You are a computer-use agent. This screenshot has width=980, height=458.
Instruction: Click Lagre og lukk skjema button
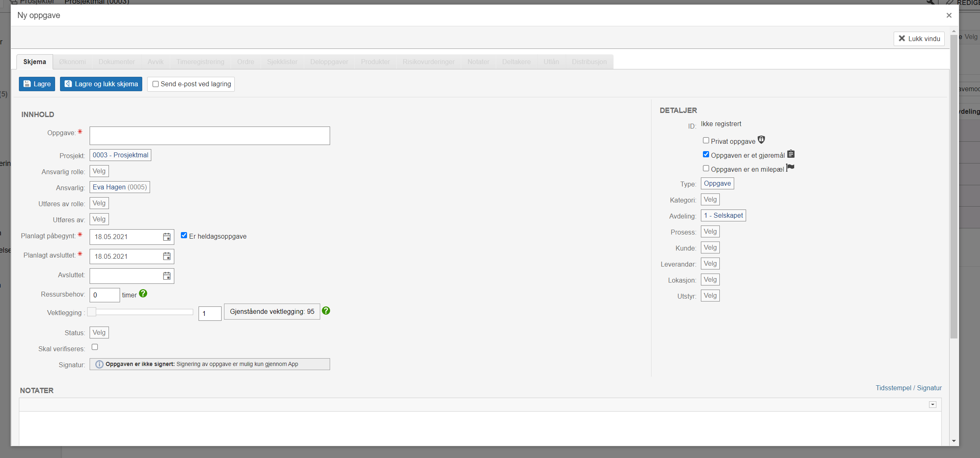pyautogui.click(x=101, y=84)
